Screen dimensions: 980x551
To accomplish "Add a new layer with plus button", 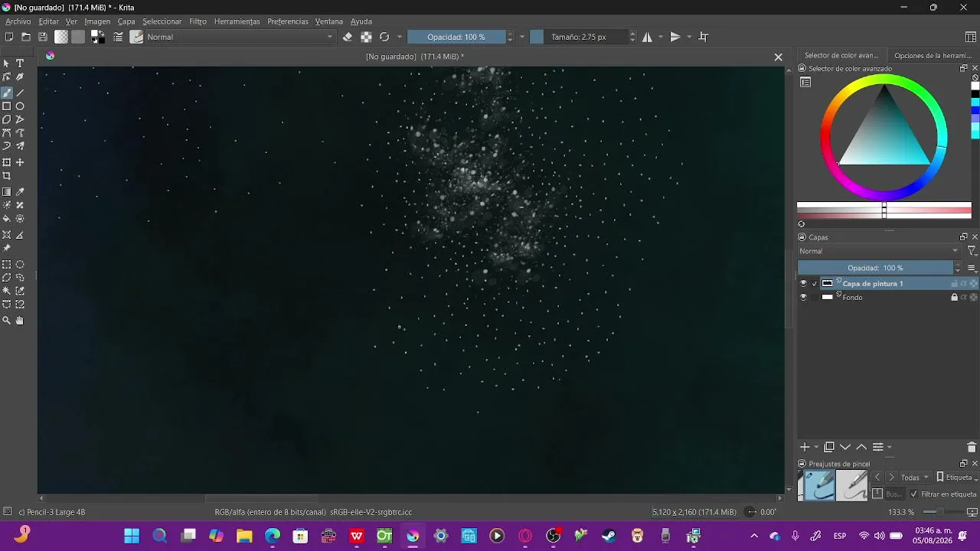I will point(805,447).
